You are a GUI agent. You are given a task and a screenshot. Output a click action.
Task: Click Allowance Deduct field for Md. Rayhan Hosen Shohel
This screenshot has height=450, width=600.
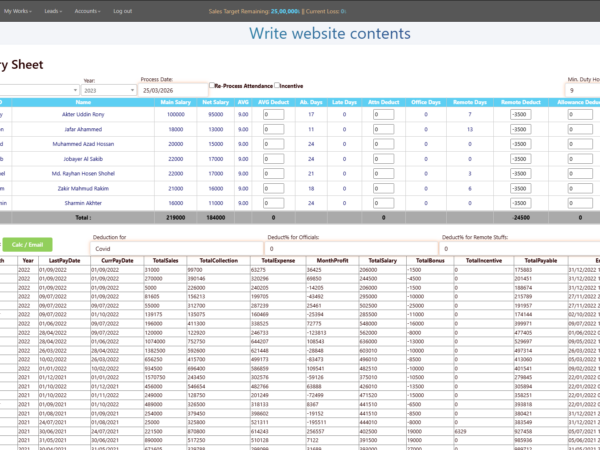tap(580, 173)
